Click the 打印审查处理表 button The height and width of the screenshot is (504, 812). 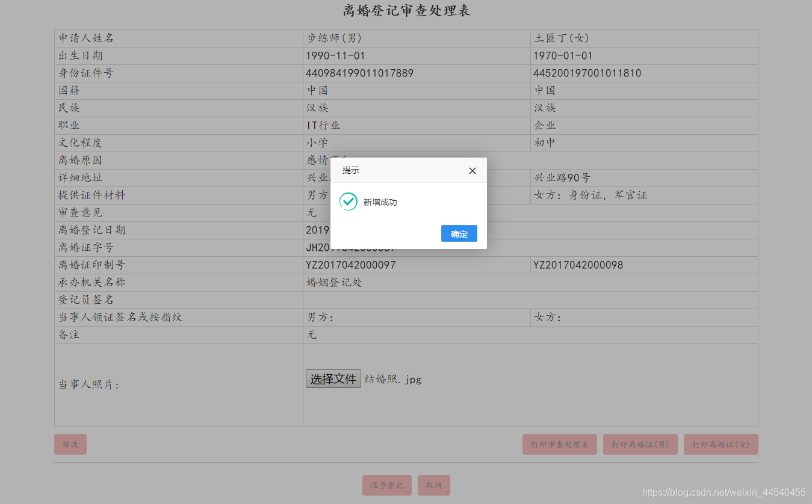[x=560, y=444]
